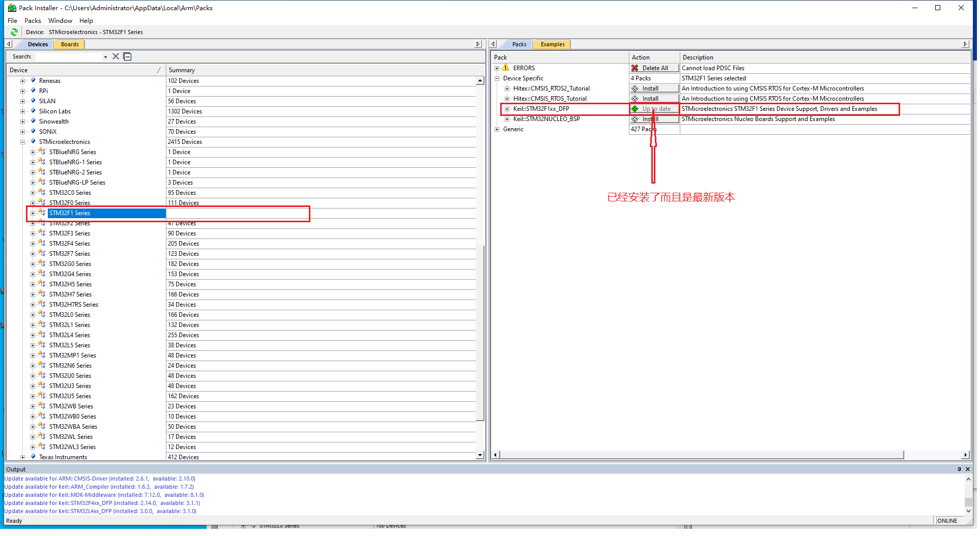Click the red X icon on Delete All
Screen dimensions: 980x536
tap(635, 68)
